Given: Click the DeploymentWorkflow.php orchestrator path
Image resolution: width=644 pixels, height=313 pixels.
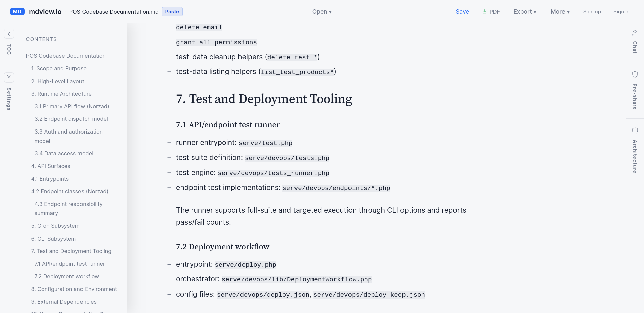Looking at the screenshot, I should point(297,279).
